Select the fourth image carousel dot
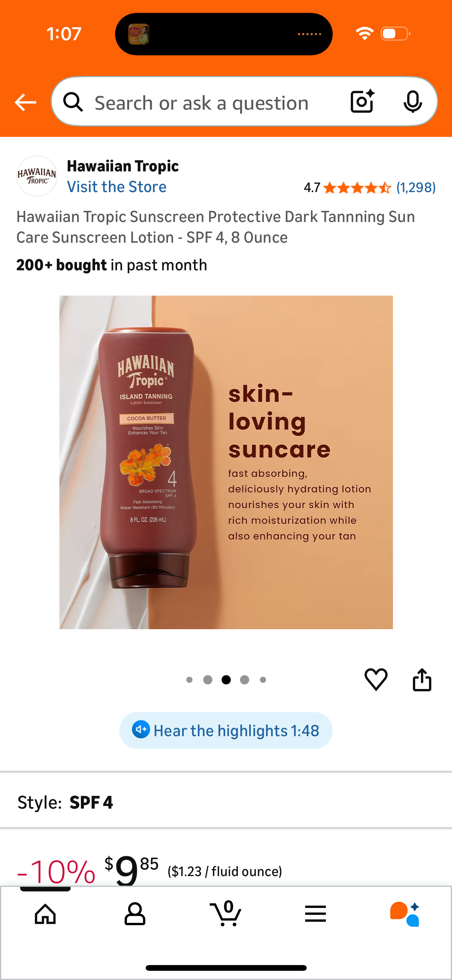This screenshot has width=452, height=980. pos(245,680)
